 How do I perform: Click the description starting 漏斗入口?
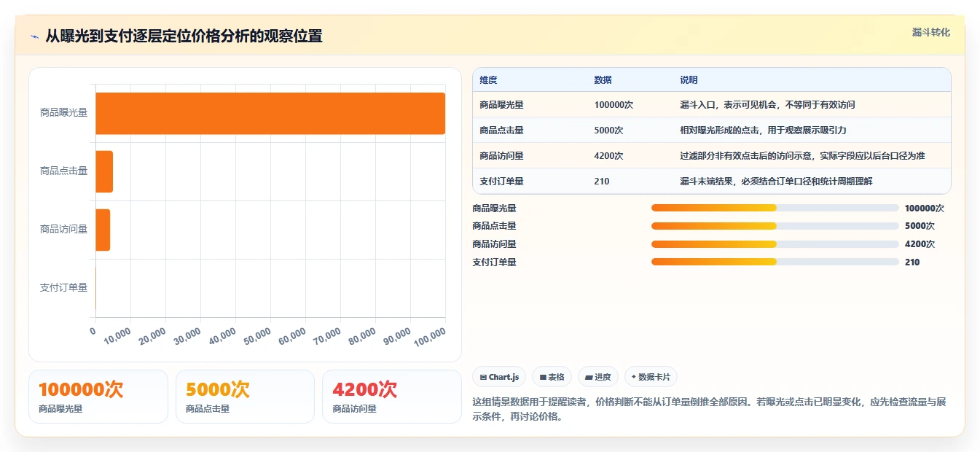(x=767, y=105)
